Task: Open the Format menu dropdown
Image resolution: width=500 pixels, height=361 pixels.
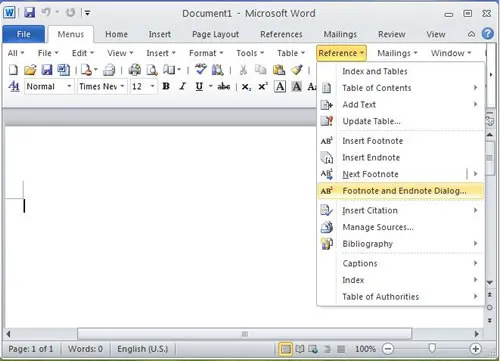Action: 206,53
